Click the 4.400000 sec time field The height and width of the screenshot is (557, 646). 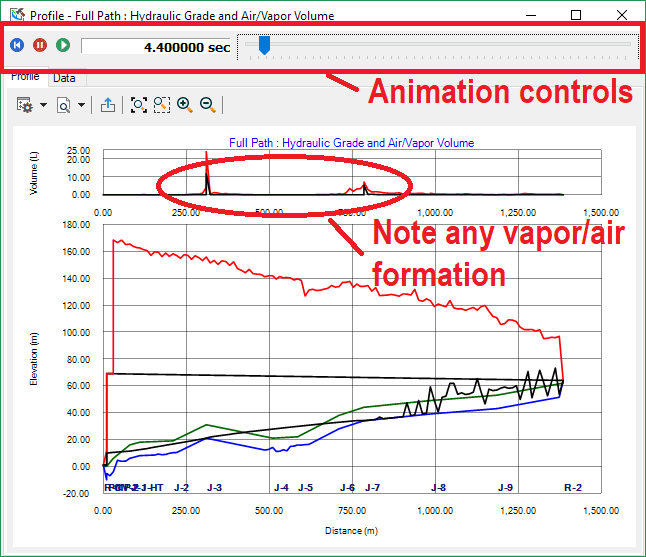[156, 47]
